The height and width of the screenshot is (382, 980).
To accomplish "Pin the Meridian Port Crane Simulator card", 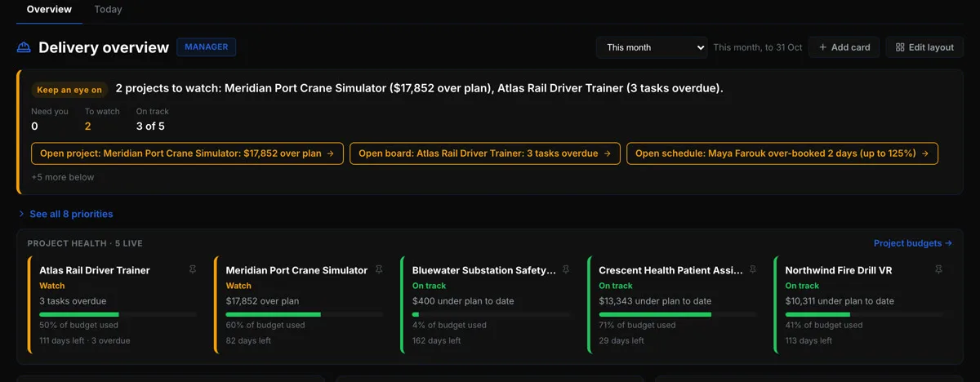I will (x=379, y=269).
